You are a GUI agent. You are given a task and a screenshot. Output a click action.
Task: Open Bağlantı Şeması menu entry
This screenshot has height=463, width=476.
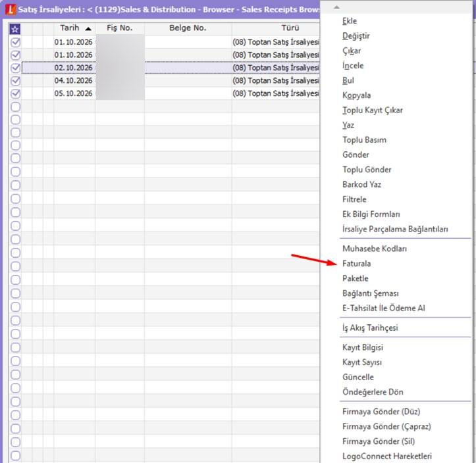(x=371, y=293)
